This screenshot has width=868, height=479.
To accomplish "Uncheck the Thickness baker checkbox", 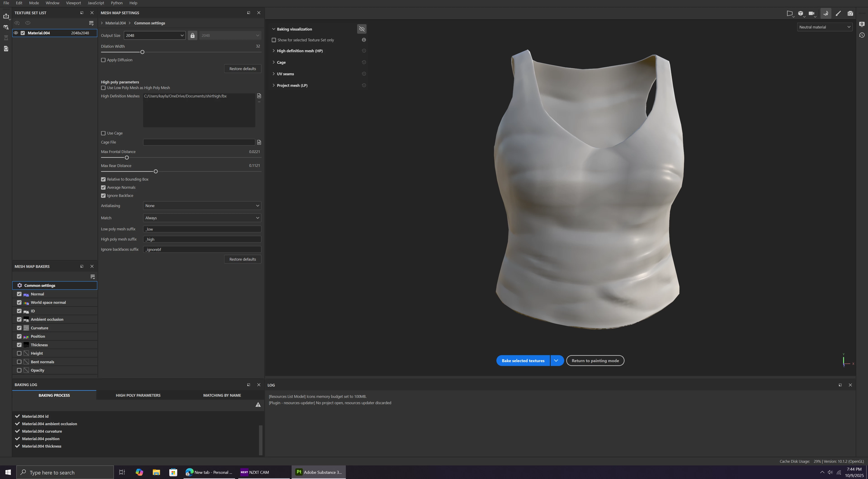I will (19, 345).
